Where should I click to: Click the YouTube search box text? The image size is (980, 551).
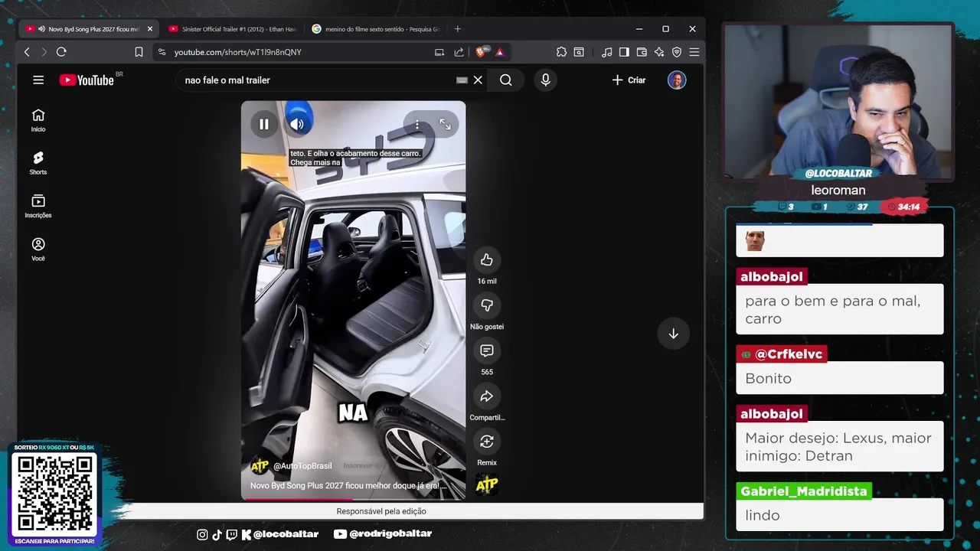pyautogui.click(x=227, y=80)
